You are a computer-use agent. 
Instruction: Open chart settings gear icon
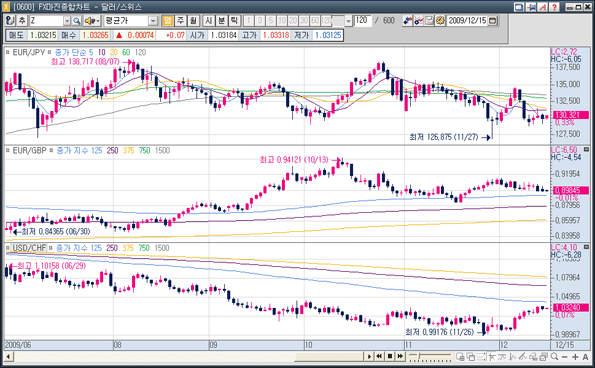click(440, 20)
